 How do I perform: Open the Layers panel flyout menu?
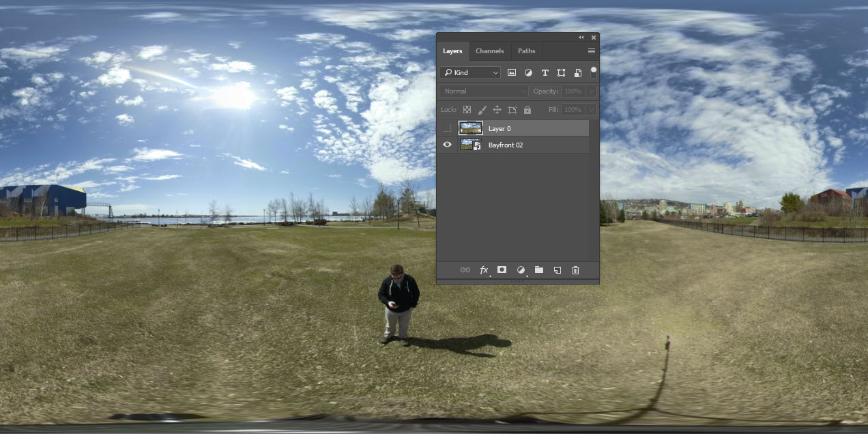click(591, 50)
